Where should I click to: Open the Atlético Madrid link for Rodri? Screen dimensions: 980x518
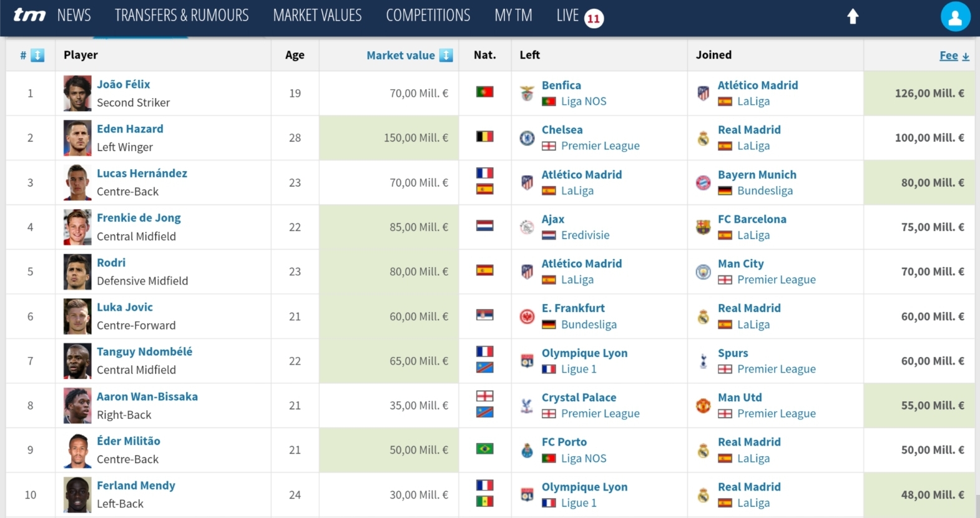click(582, 263)
